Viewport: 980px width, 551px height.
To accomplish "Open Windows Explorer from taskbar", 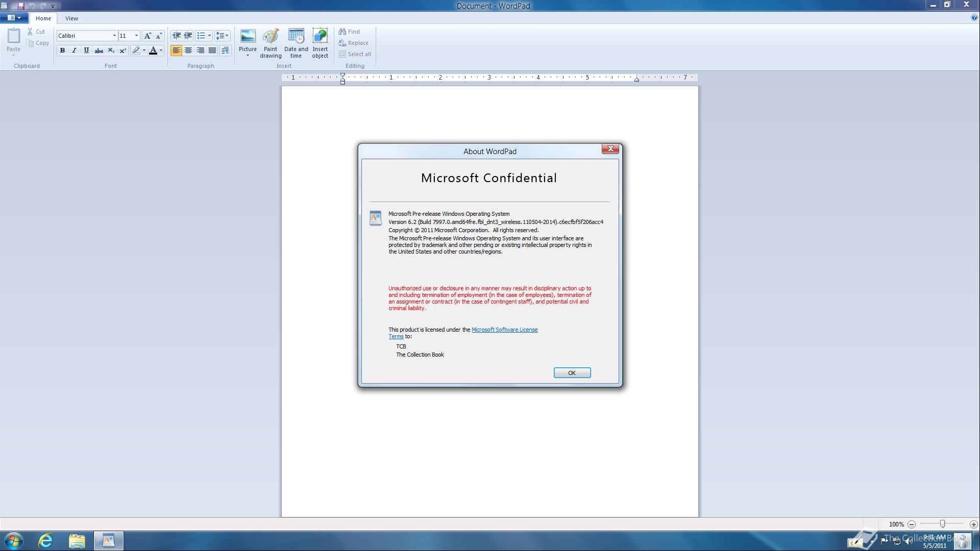I will 77,541.
